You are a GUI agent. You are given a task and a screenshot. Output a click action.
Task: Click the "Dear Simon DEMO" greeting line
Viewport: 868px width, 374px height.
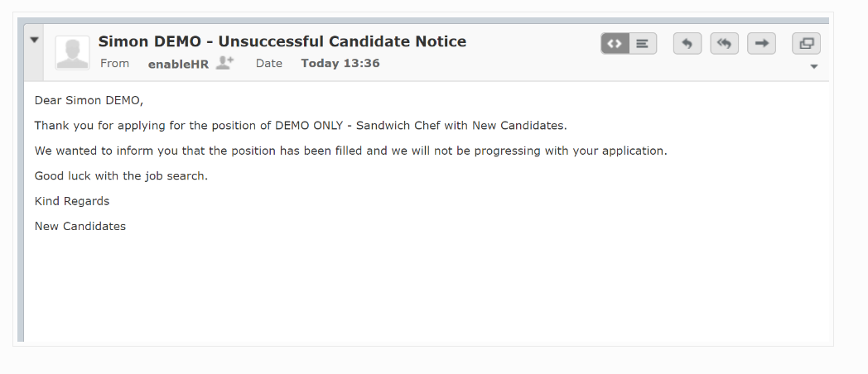[89, 100]
